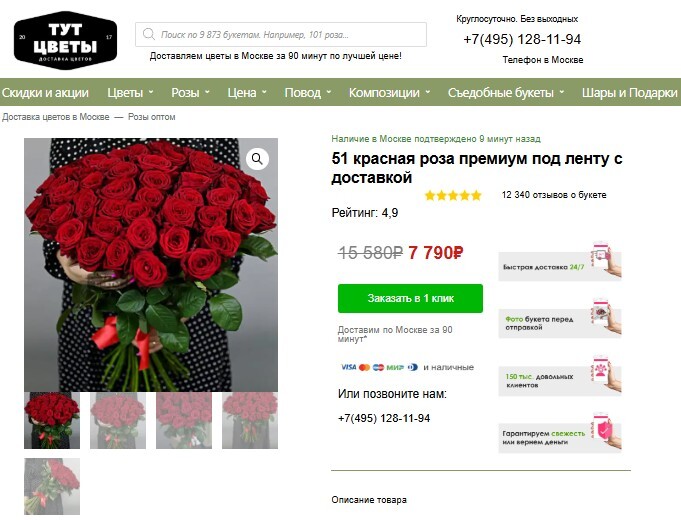Screen dimensions: 681x520
Task: Select the last thumbnail in second row
Action: click(x=52, y=487)
